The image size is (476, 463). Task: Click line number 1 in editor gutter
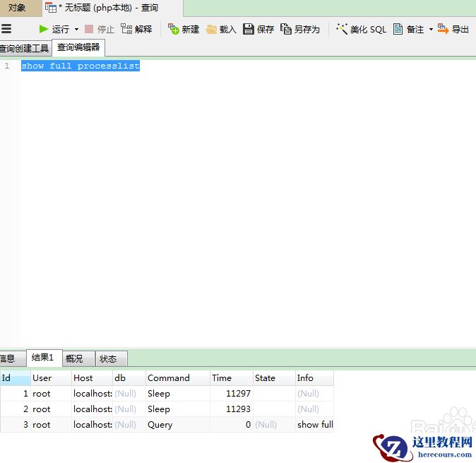[6, 66]
